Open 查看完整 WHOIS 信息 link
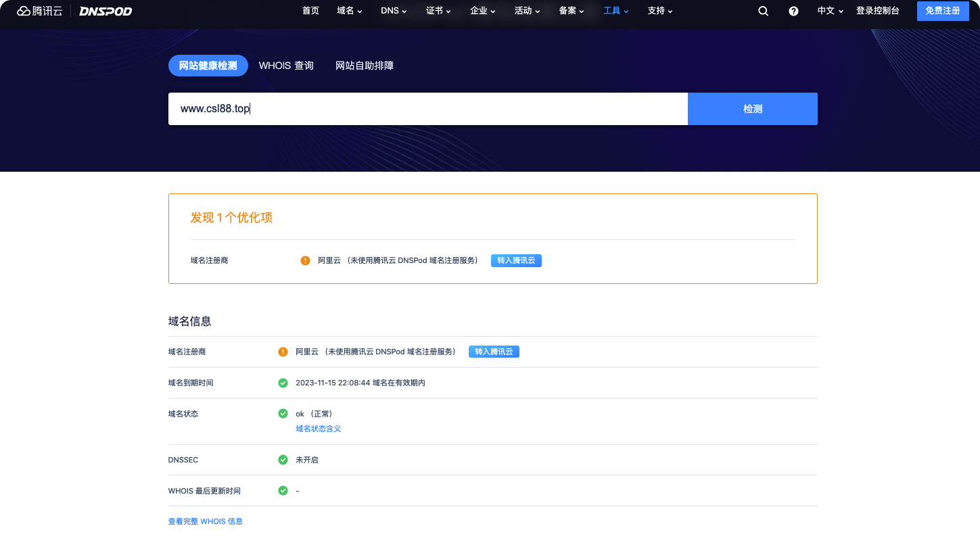This screenshot has width=980, height=547. (x=206, y=521)
